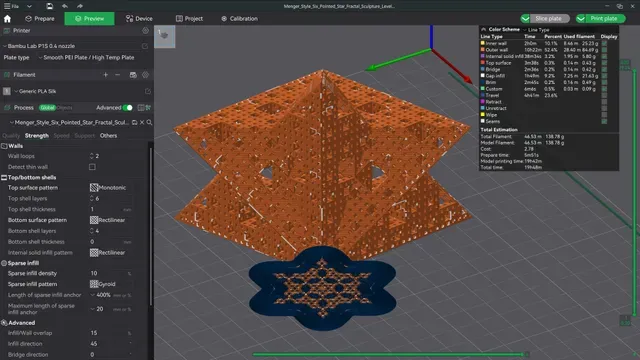Click the Inner wall color swatch
This screenshot has width=640, height=360.
(482, 43)
